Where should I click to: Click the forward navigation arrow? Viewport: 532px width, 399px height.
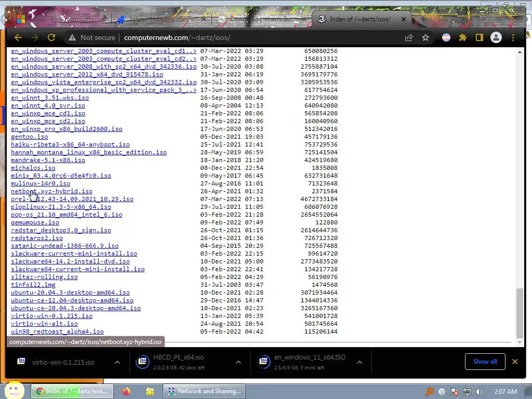(x=35, y=37)
